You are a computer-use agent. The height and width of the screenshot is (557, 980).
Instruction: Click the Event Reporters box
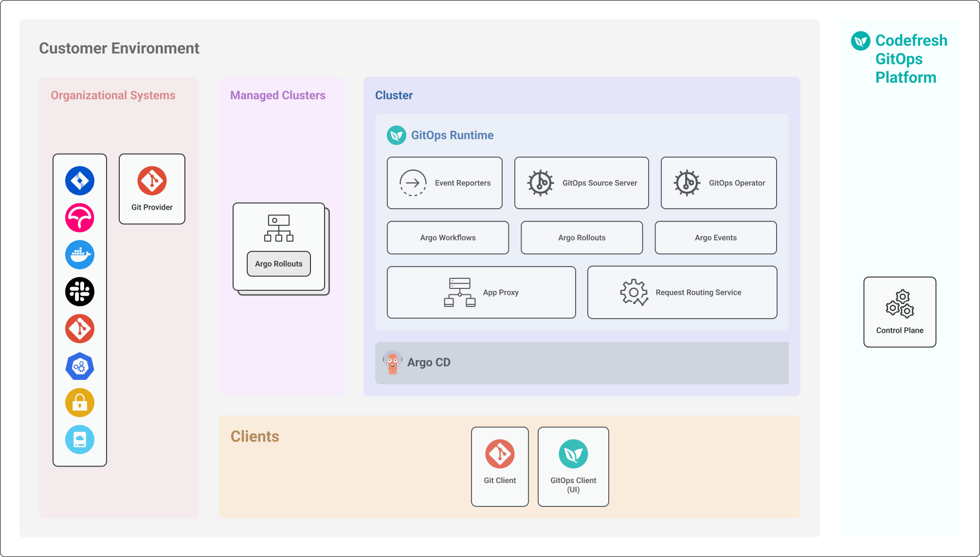tap(444, 183)
